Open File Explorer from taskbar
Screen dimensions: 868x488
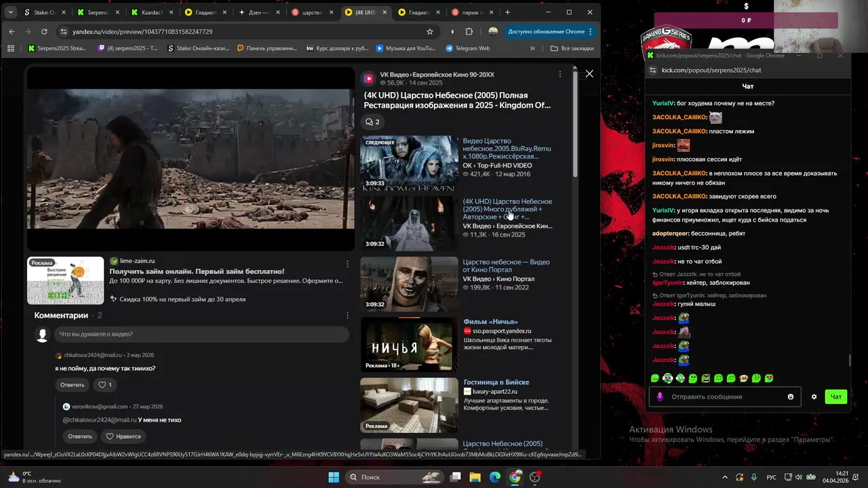[475, 477]
